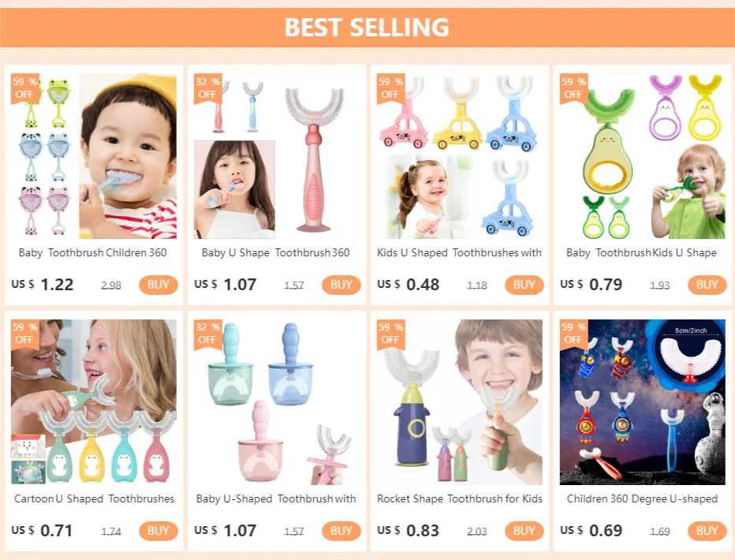Click BUY for Kids U Shaped Toothbrushes

coord(524,285)
